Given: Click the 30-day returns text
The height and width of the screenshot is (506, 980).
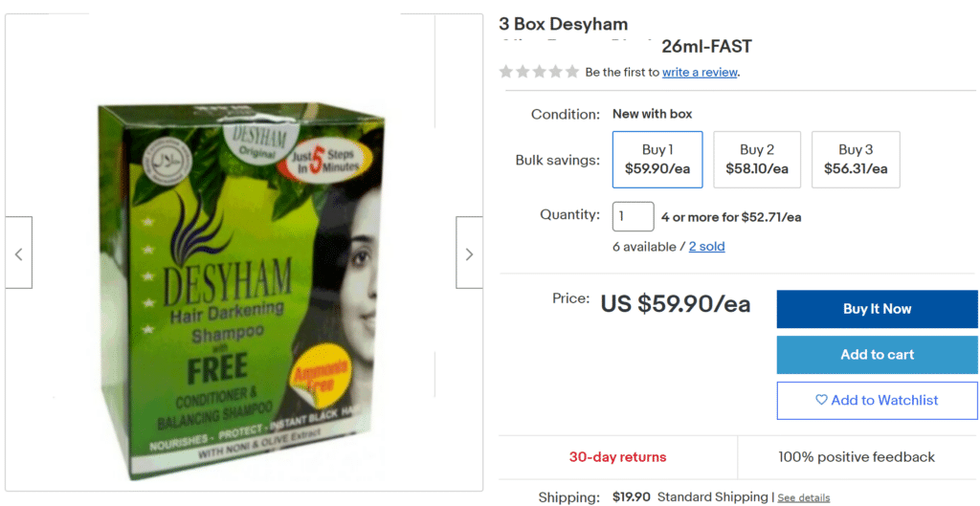Looking at the screenshot, I should pyautogui.click(x=617, y=457).
